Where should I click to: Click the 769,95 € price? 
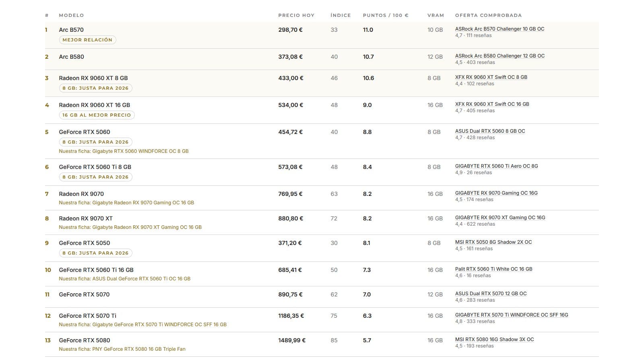click(291, 194)
